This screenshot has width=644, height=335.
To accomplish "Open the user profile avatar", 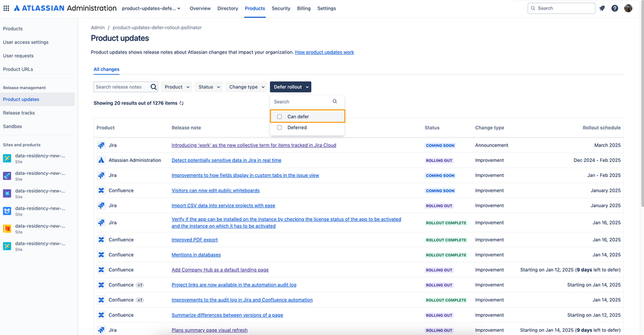I will (629, 8).
